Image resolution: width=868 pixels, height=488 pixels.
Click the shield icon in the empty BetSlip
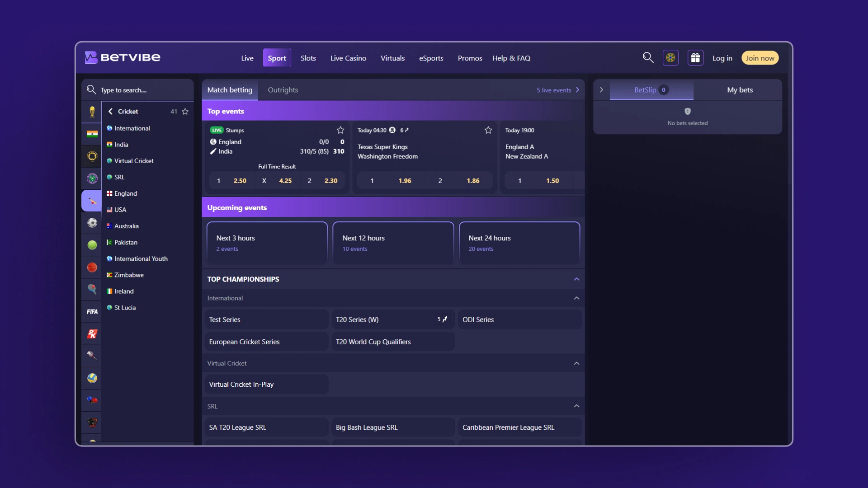pos(688,111)
